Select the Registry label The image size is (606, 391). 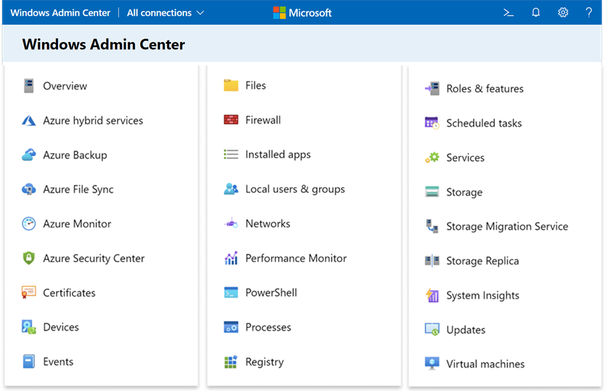pyautogui.click(x=265, y=362)
